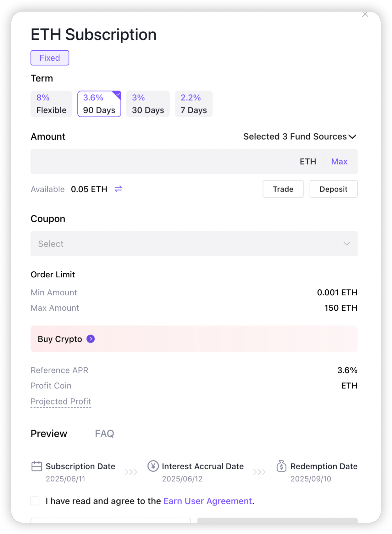Click the Buy Crypto arrow icon
The height and width of the screenshot is (534, 392).
(91, 339)
